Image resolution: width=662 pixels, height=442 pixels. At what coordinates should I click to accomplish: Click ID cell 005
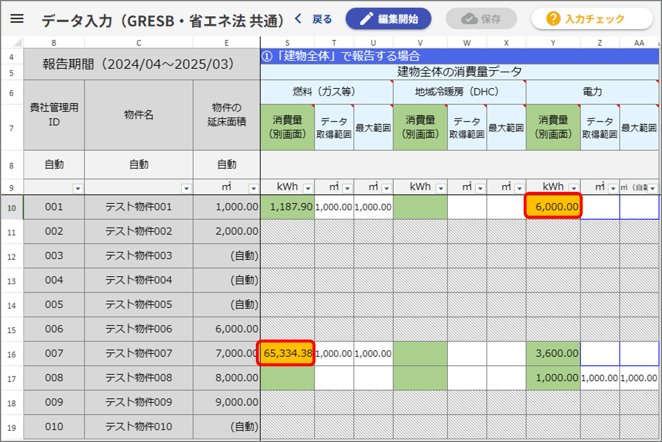[54, 304]
